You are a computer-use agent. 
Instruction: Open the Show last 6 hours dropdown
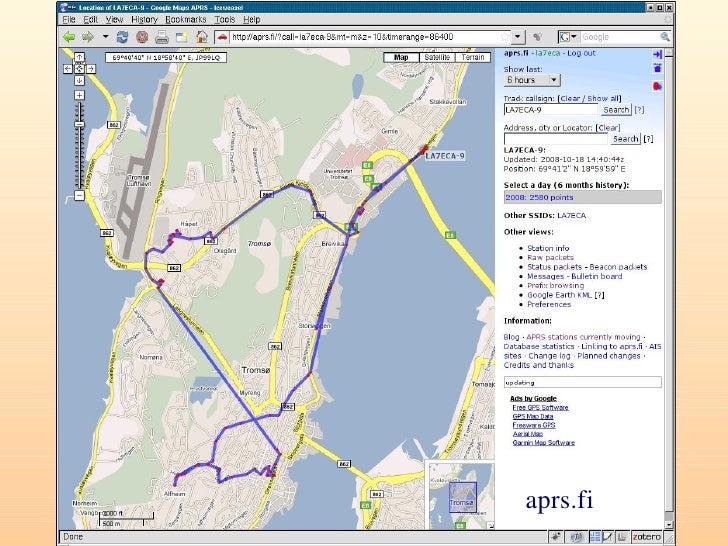[x=532, y=80]
